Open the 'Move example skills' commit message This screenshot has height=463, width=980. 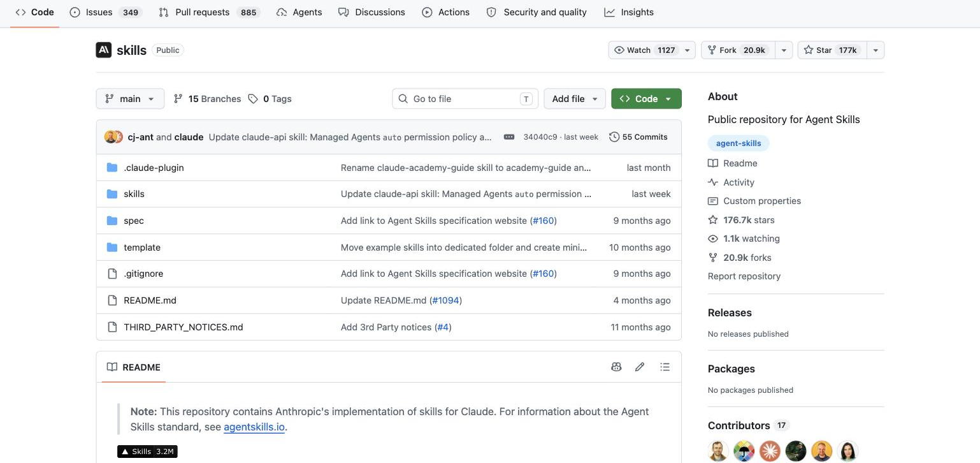(464, 247)
